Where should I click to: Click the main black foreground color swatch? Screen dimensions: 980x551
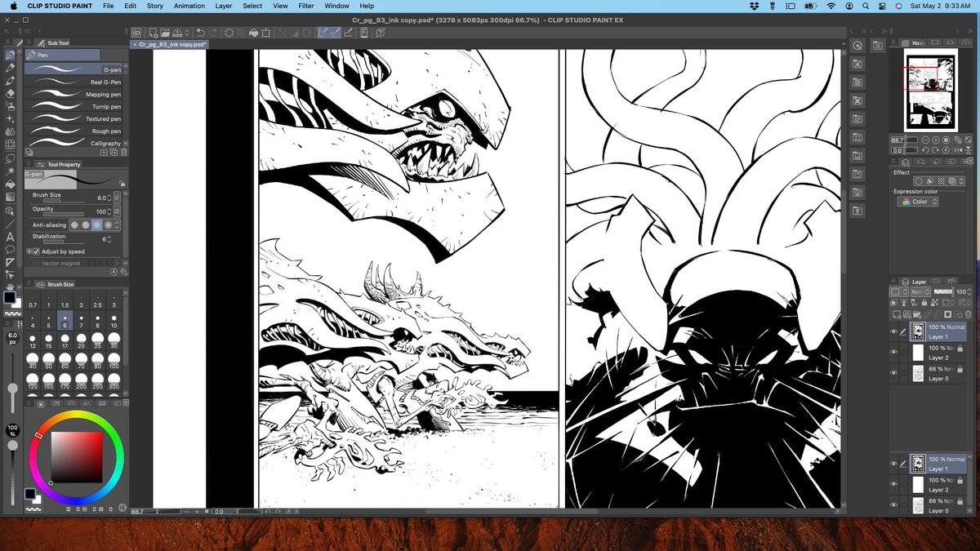pyautogui.click(x=8, y=297)
